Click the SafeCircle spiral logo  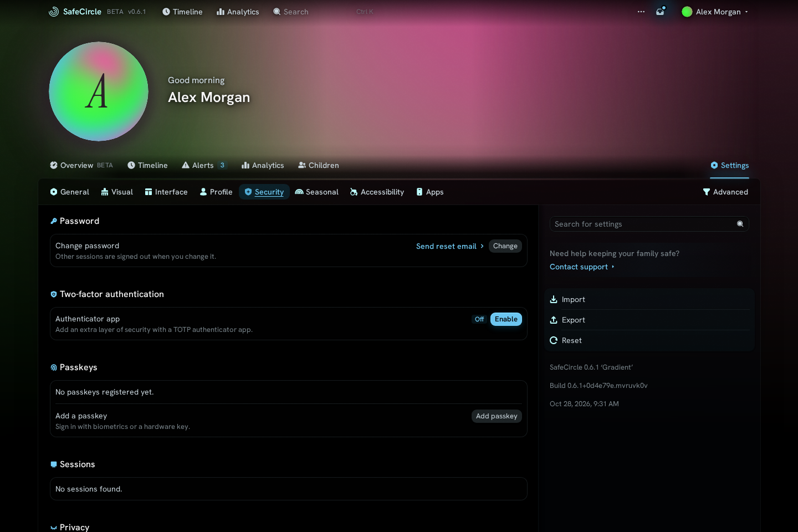54,12
